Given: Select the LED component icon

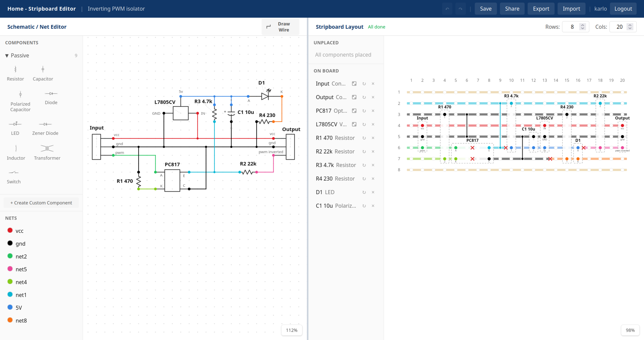Looking at the screenshot, I should 15,124.
